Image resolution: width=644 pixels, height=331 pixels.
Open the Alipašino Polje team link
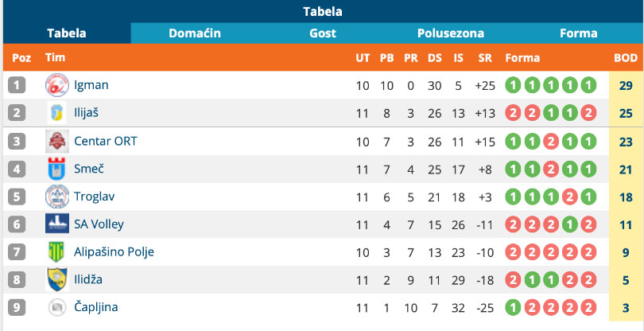114,251
